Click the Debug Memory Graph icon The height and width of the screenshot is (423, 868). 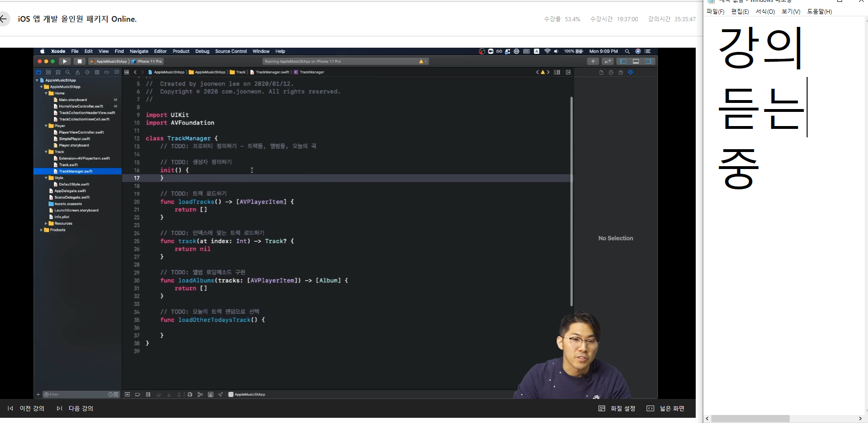click(x=200, y=395)
